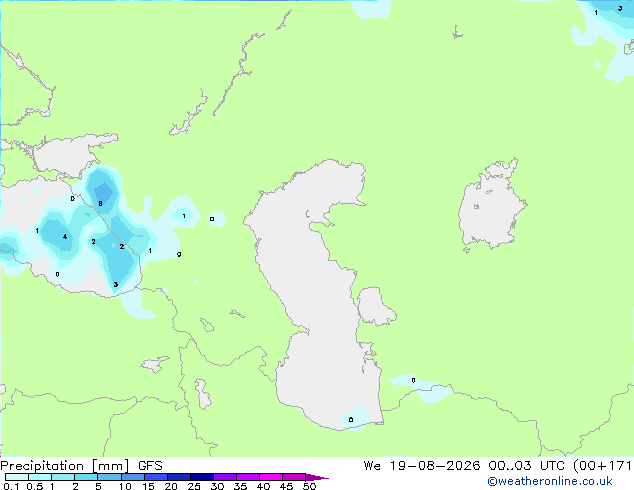Click the precipitation value '4' on the map
Viewport: 634px width, 490px height.
point(65,237)
